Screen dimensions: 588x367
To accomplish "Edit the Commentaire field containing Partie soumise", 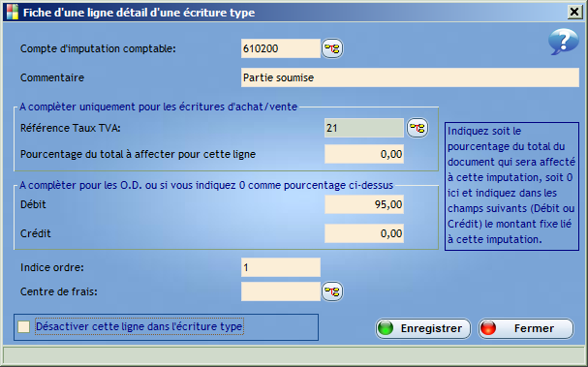I will pyautogui.click(x=410, y=77).
